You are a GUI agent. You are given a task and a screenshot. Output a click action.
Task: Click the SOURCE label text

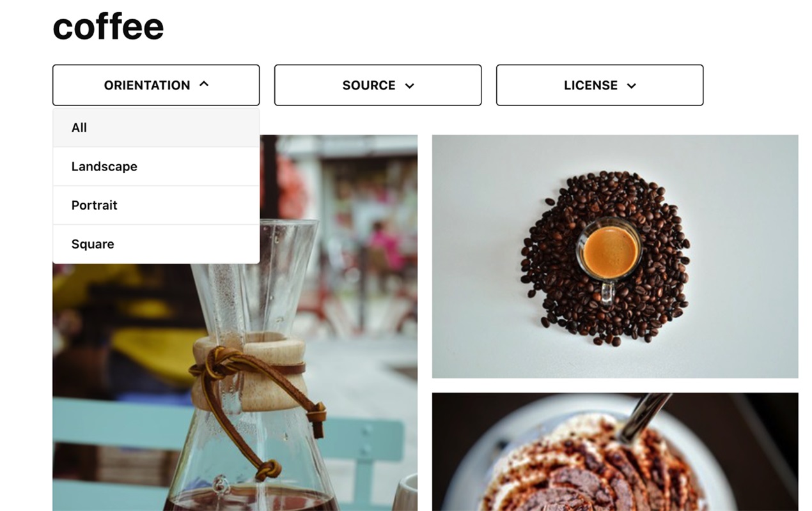click(x=369, y=85)
